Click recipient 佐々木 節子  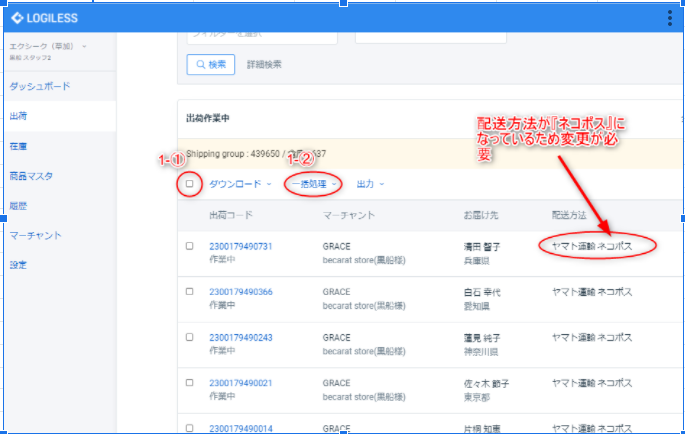point(486,383)
